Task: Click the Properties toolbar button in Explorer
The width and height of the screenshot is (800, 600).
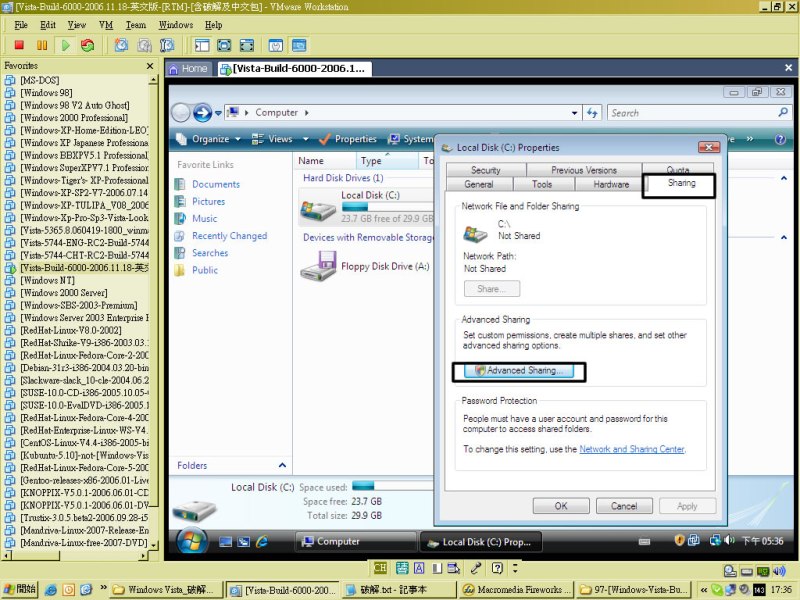Action: pos(347,139)
